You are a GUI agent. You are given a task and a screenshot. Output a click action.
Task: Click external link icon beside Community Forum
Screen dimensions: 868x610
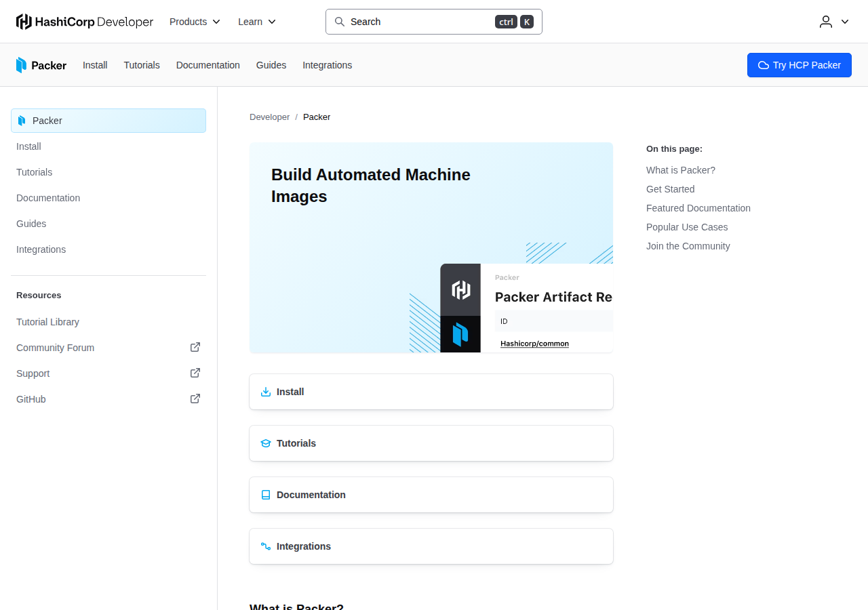pyautogui.click(x=195, y=347)
